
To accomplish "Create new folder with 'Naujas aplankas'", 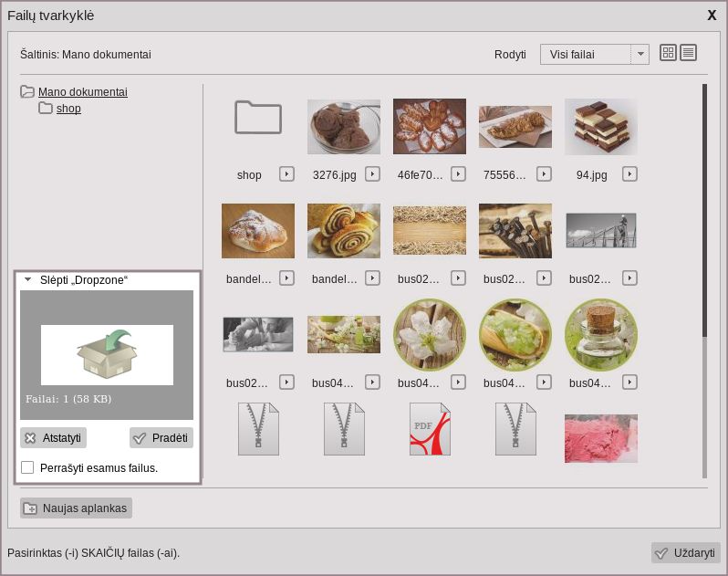I will click(77, 508).
